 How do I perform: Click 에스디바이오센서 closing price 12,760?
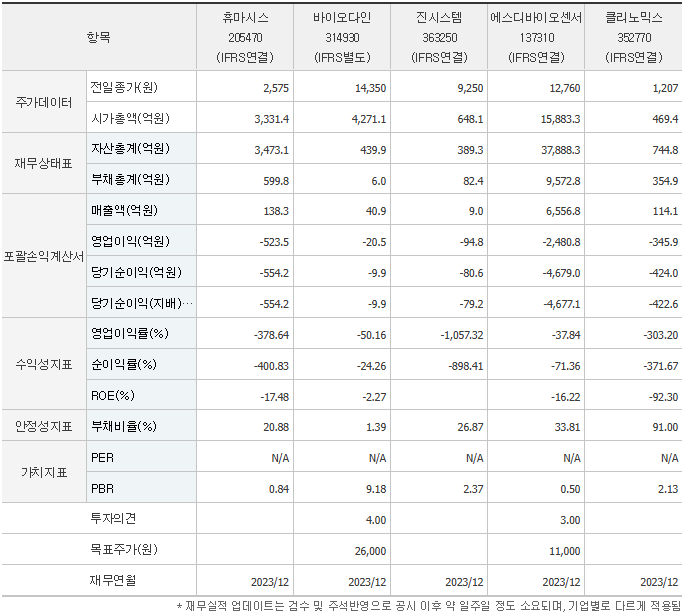point(565,88)
